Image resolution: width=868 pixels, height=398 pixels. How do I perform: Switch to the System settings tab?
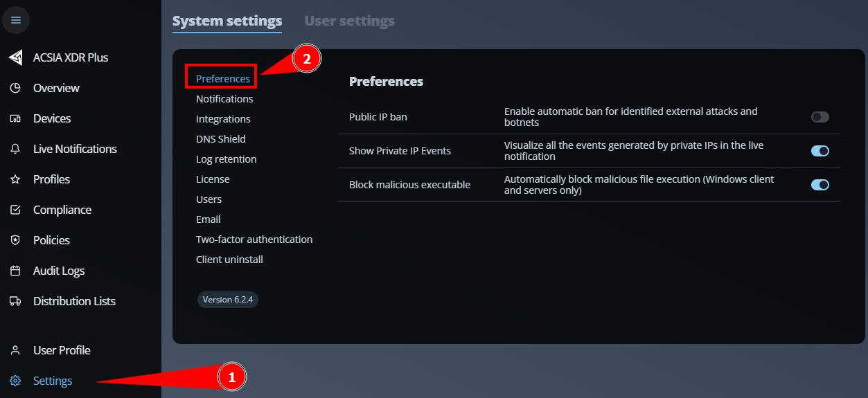point(227,21)
